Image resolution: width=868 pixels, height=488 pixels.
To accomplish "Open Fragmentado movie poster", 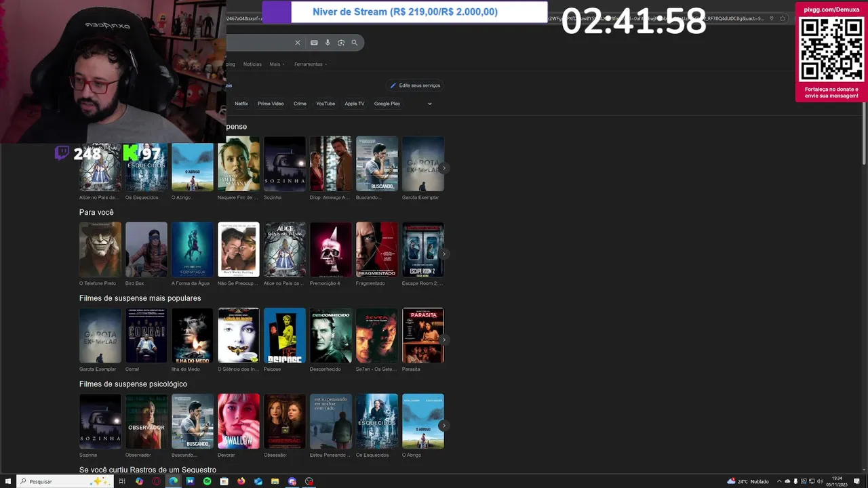I will (x=377, y=249).
